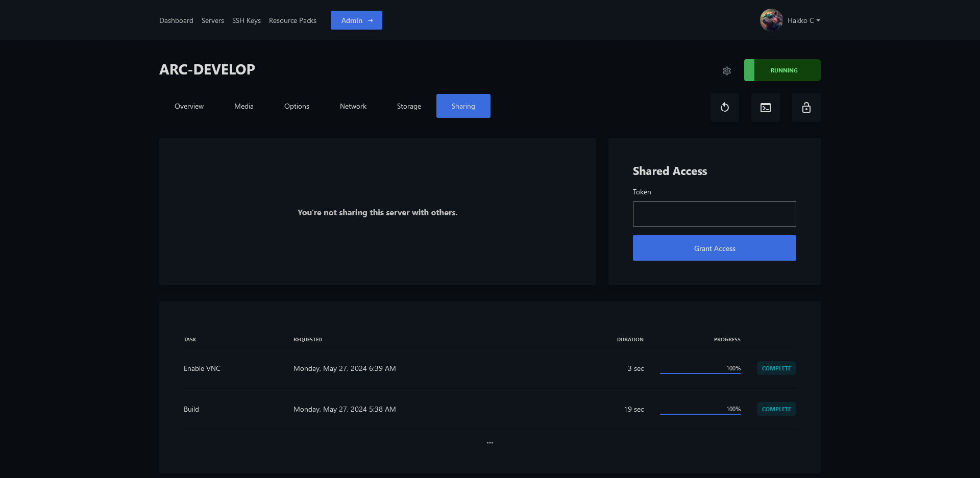Viewport: 980px width, 478px height.
Task: Click the server settings gear icon
Action: coord(726,71)
